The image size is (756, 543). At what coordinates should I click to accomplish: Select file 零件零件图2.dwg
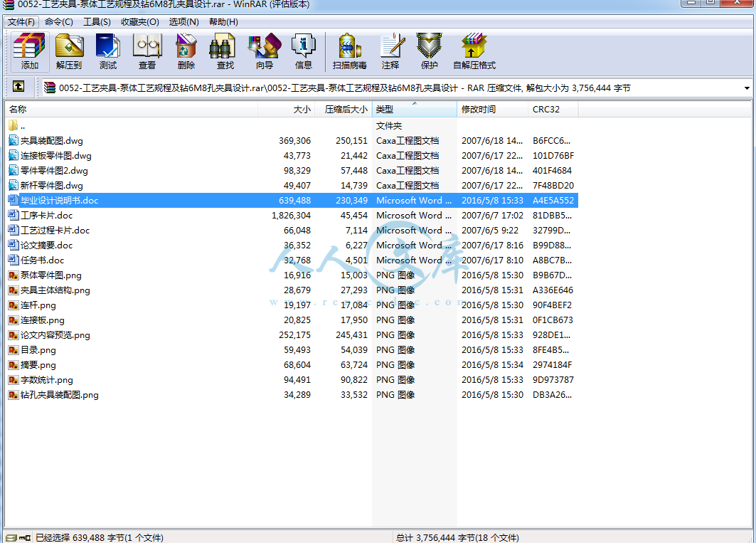pos(54,170)
